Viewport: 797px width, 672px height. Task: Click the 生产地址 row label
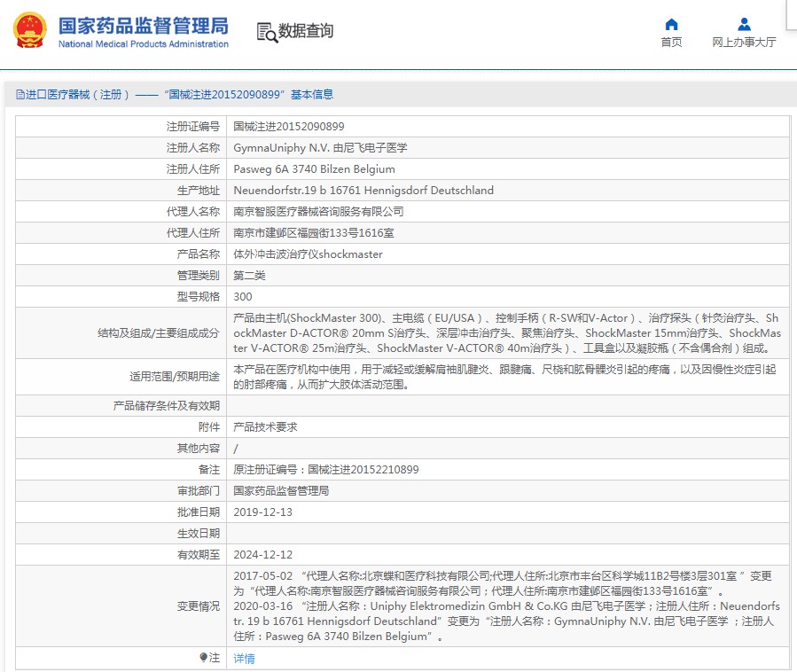199,191
